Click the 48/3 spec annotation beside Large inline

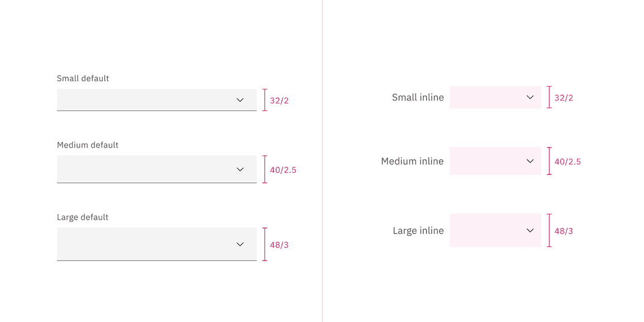pos(563,230)
